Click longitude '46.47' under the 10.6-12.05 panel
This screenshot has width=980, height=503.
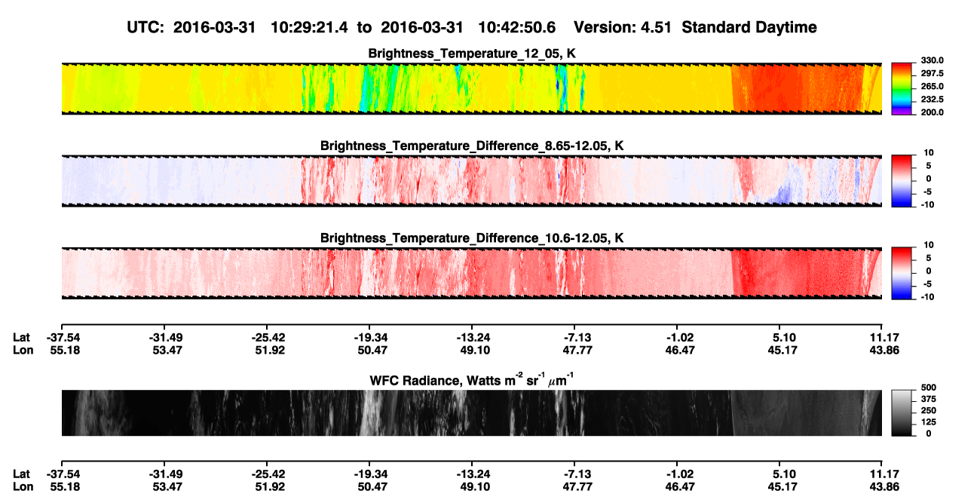click(679, 351)
